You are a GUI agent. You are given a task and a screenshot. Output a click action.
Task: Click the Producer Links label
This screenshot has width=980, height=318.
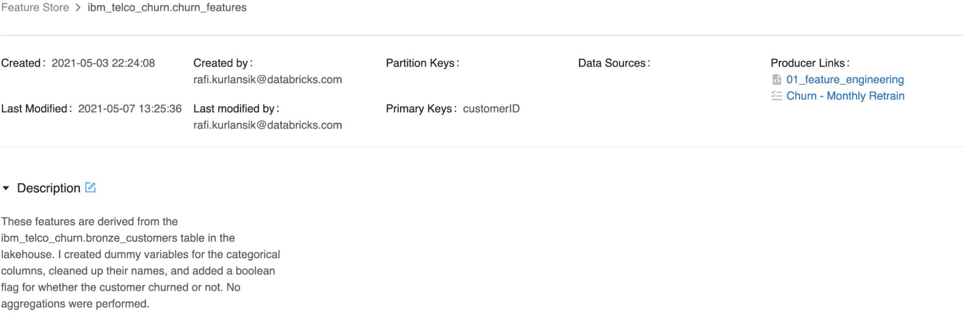809,63
